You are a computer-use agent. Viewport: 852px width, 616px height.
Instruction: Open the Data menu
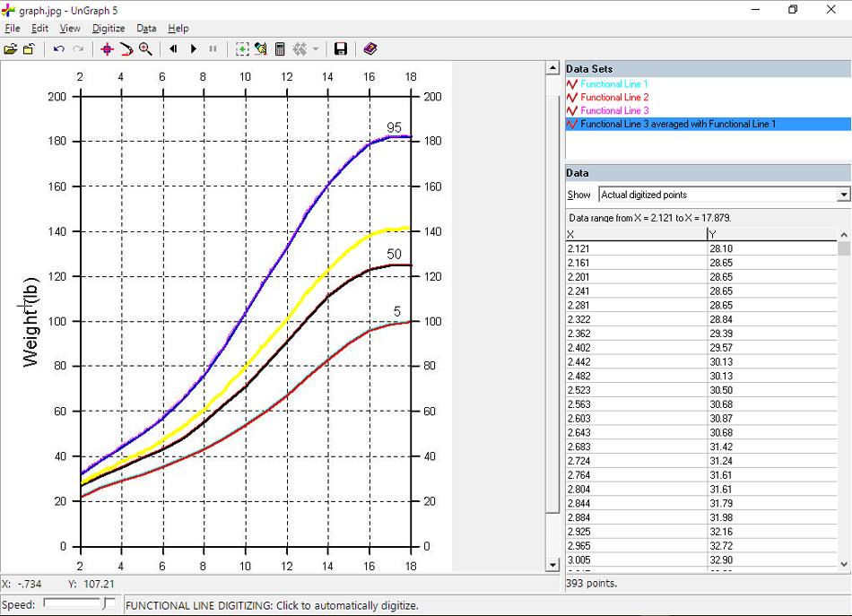[x=146, y=29]
